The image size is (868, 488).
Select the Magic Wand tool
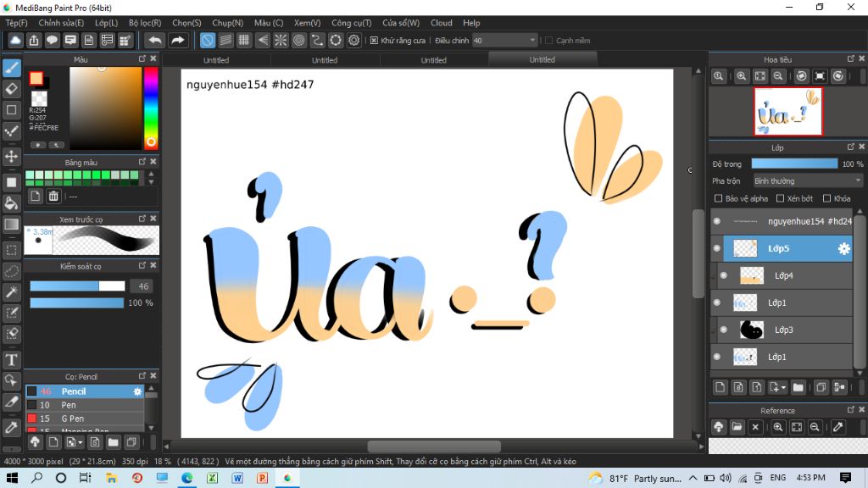[12, 291]
